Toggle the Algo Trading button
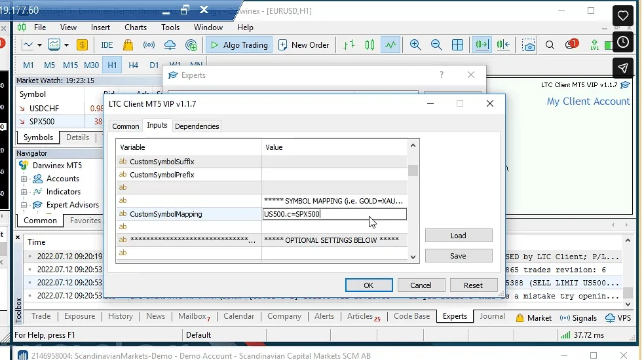Viewport: 644px width, 360px height. coord(239,45)
